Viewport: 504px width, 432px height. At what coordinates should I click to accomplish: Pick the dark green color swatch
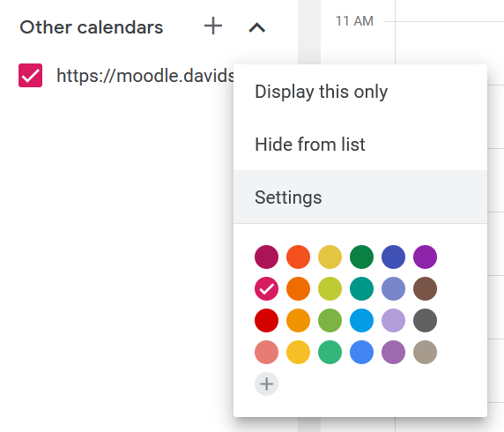click(x=361, y=257)
